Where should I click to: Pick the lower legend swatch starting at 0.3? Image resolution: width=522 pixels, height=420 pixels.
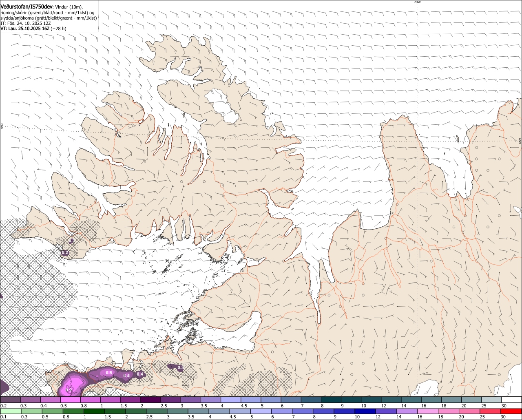[x=33, y=411]
